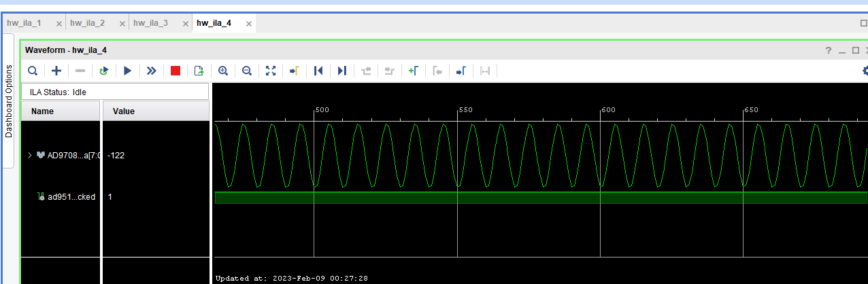The image size is (868, 284).
Task: Switch to the hw_ila_2 tab
Action: (87, 23)
